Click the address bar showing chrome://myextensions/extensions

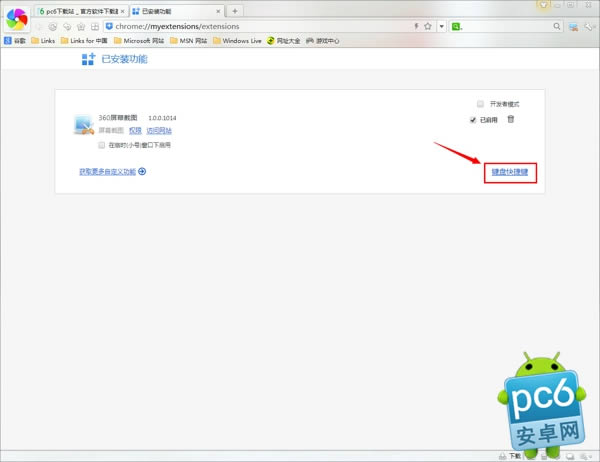[x=250, y=25]
